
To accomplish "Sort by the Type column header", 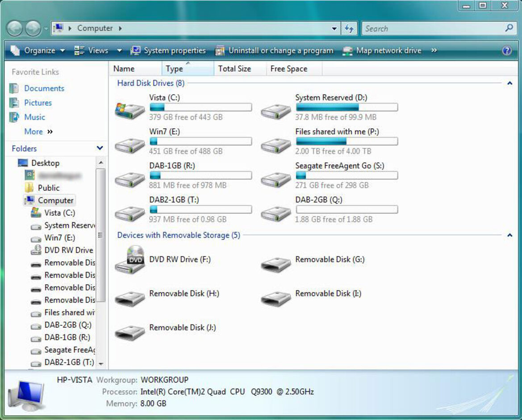I will (x=188, y=69).
